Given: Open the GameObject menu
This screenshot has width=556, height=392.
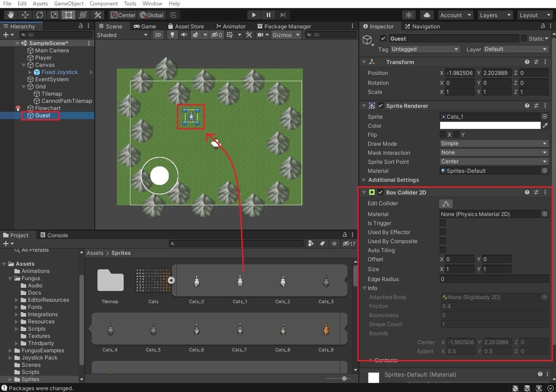Looking at the screenshot, I should tap(69, 4).
